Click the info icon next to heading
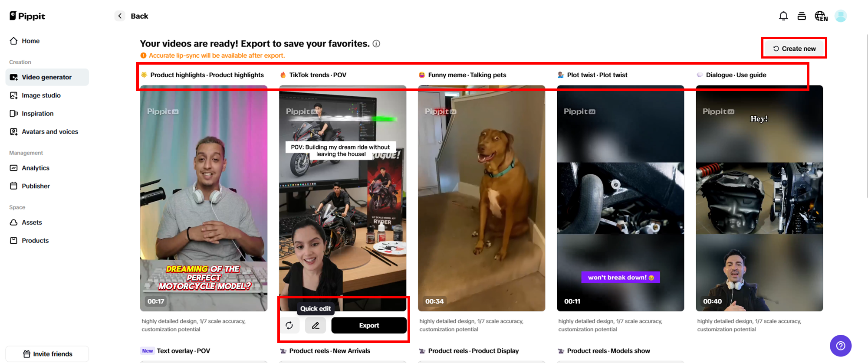 376,44
